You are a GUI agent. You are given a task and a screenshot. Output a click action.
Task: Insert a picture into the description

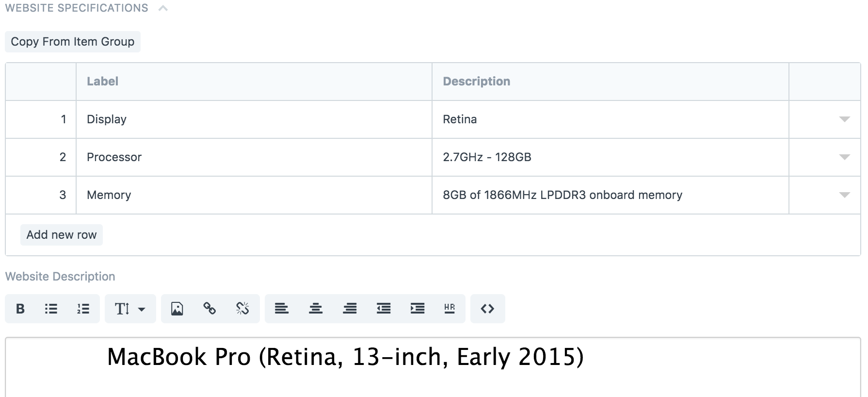177,309
